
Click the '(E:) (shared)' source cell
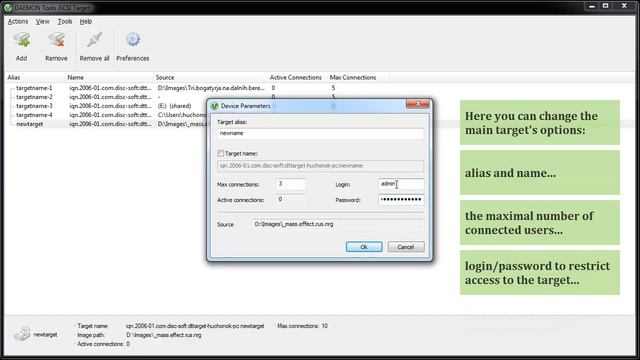(174, 106)
